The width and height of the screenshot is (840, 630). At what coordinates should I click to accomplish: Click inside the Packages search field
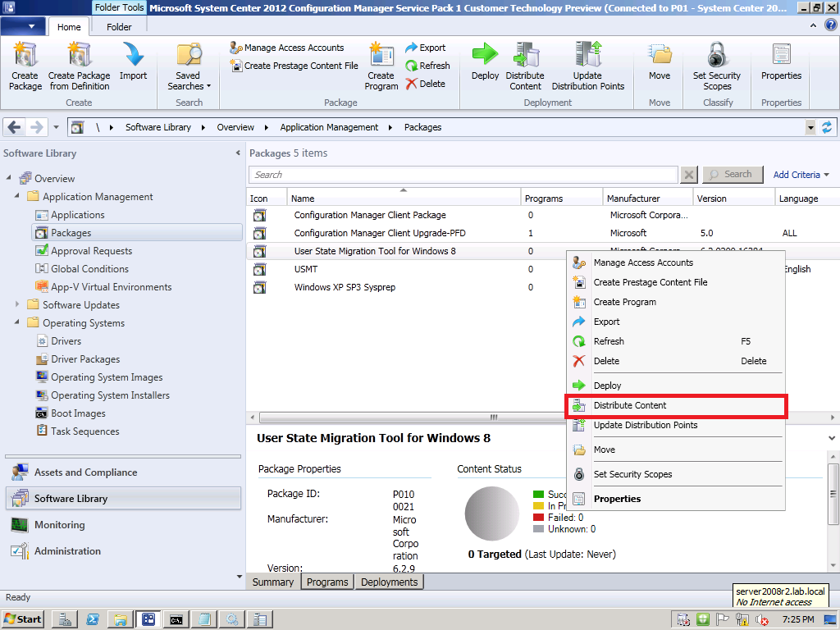[x=463, y=175]
